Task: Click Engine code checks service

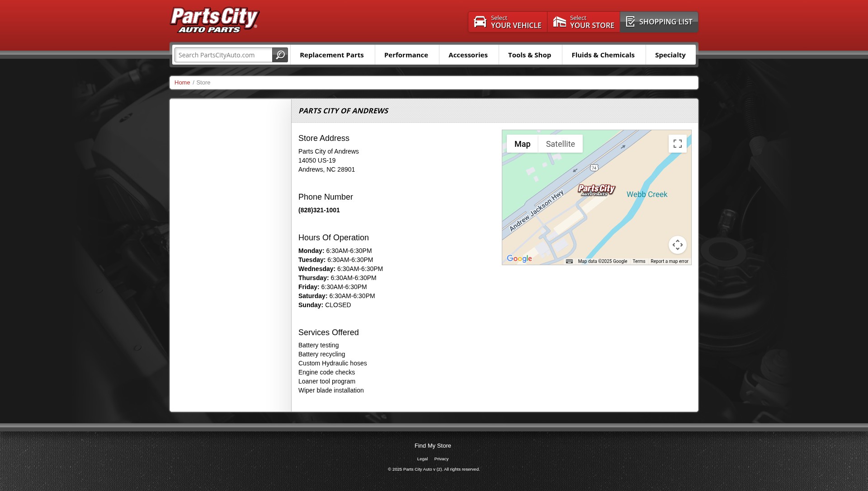Action: click(x=326, y=372)
